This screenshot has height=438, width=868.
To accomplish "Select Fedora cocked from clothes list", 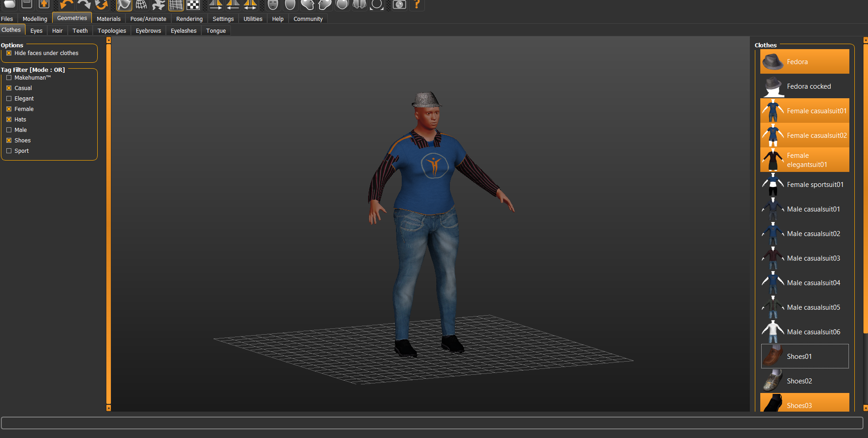I will point(804,86).
